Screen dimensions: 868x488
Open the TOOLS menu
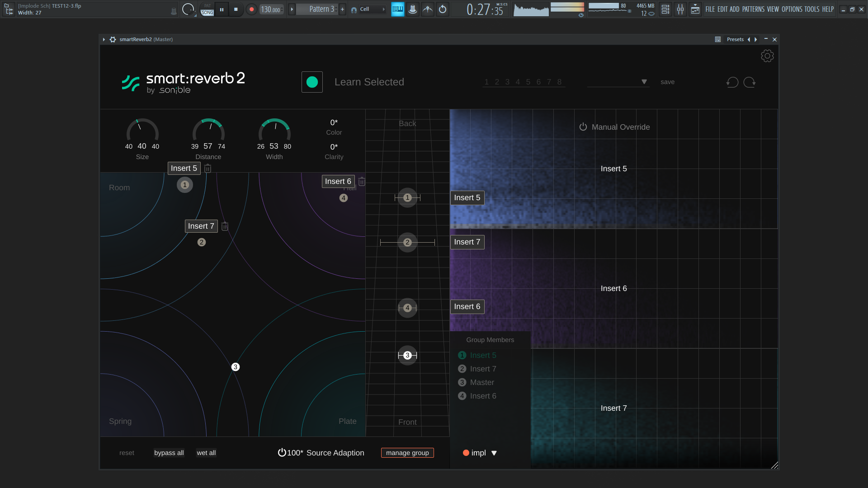812,9
